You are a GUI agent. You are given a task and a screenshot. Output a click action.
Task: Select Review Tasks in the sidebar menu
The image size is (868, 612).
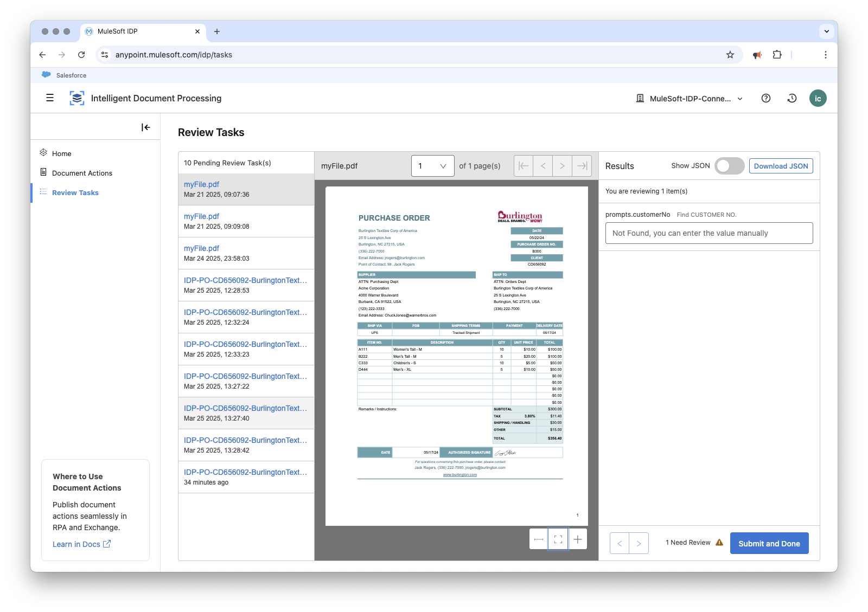coord(75,192)
